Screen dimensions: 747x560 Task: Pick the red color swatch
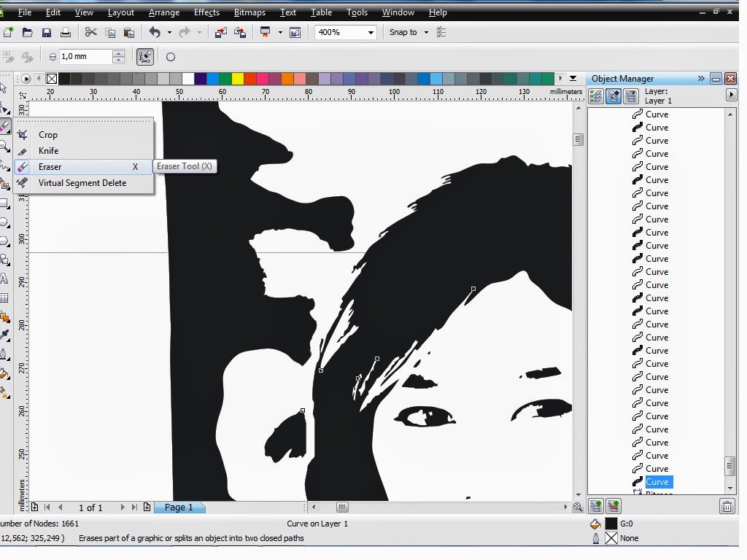252,78
